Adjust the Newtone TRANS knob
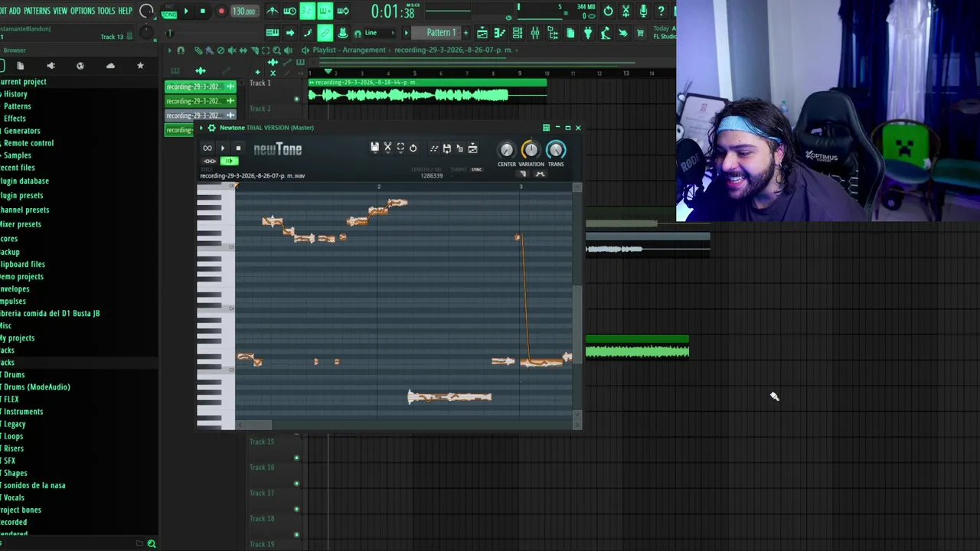The width and height of the screenshot is (980, 551). (x=556, y=150)
